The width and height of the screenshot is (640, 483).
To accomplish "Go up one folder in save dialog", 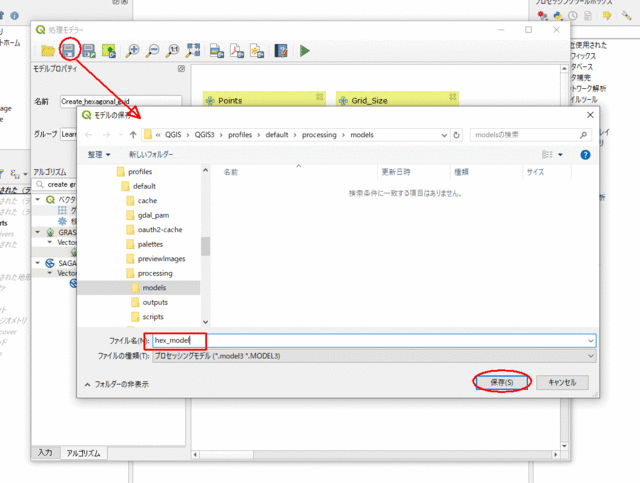I will 133,135.
